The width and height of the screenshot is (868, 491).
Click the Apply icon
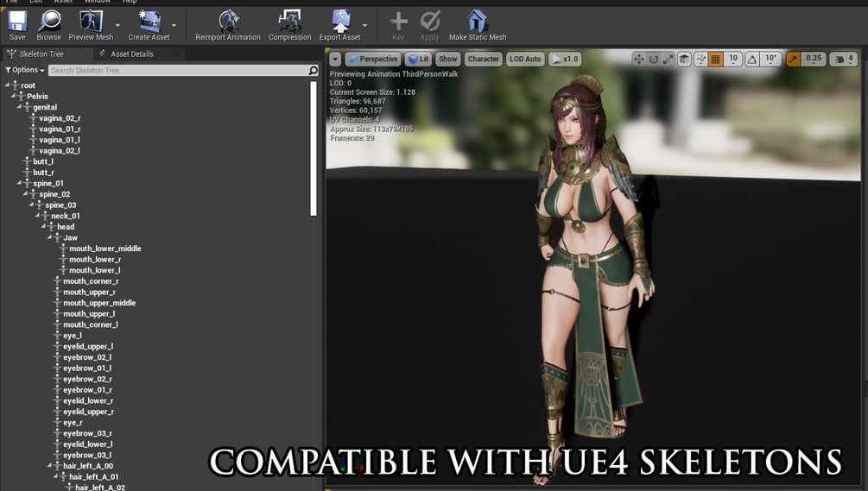click(429, 22)
